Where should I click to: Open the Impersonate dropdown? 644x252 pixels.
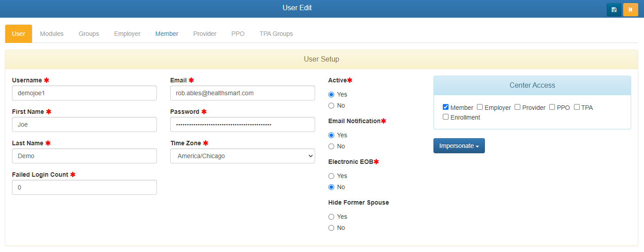459,146
